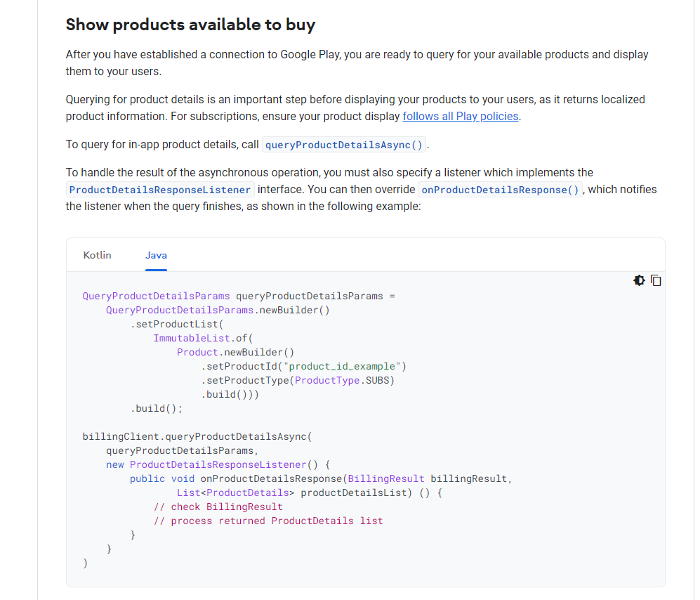The height and width of the screenshot is (600, 700).
Task: Click the billingClient.queryProductDetailsAsync( code line
Action: [x=196, y=436]
